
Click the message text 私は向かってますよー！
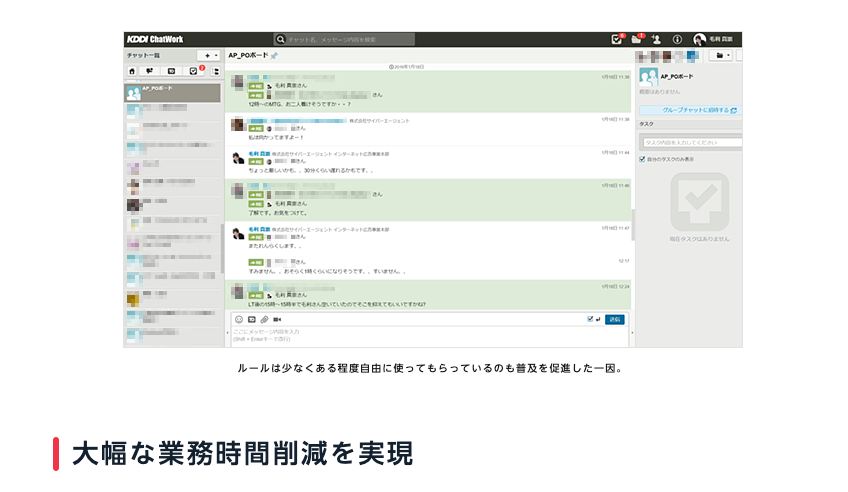(x=276, y=137)
